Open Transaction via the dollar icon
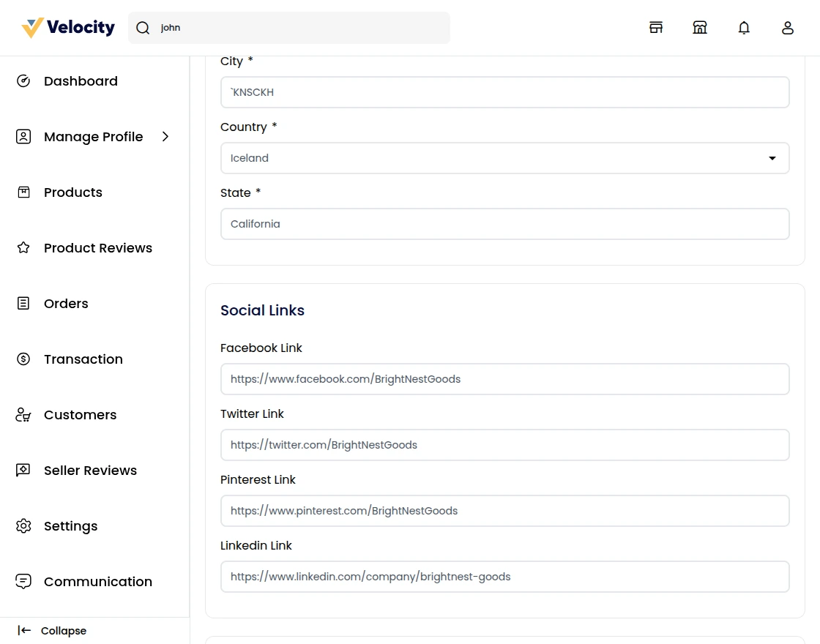This screenshot has height=644, width=820. click(x=23, y=359)
